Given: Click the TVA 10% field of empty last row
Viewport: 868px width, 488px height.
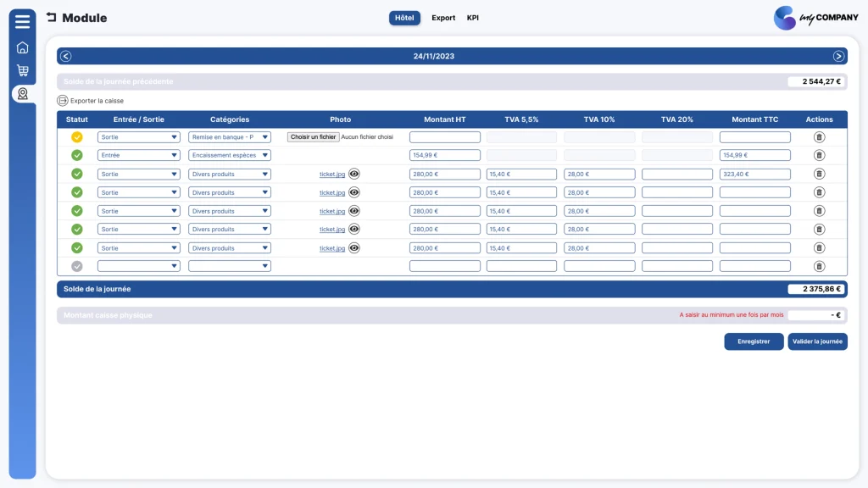Looking at the screenshot, I should 599,266.
